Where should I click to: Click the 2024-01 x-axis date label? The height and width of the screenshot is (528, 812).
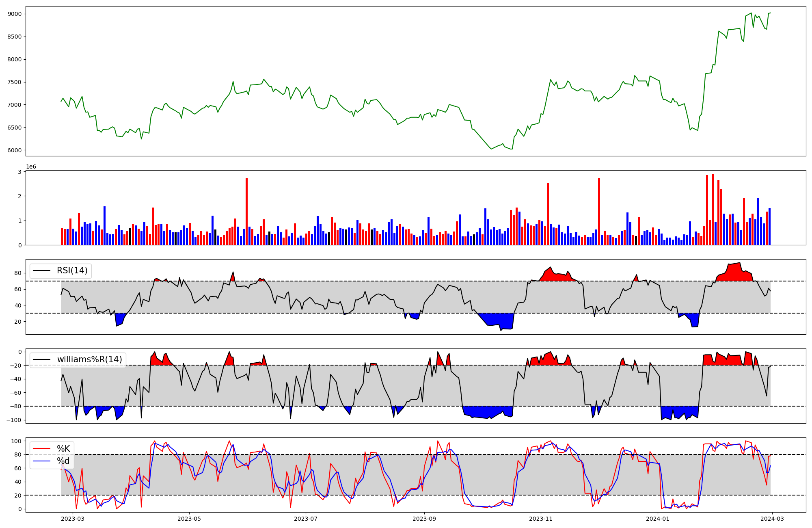[x=657, y=519]
